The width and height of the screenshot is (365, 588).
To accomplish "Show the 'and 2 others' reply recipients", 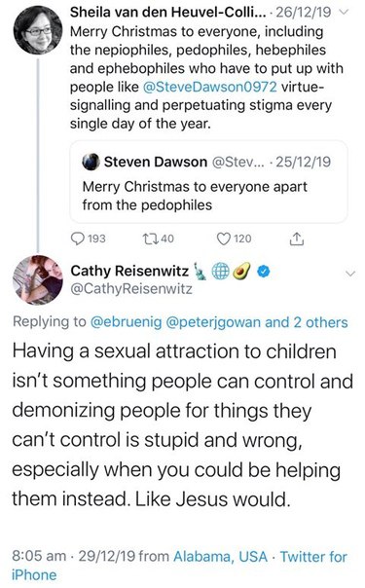I will [307, 322].
